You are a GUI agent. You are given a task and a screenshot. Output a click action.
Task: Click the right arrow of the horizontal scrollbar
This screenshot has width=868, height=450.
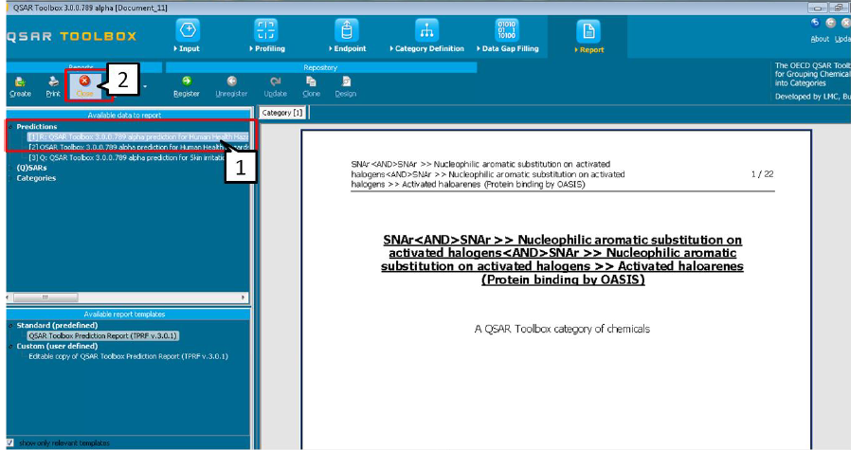(x=243, y=297)
